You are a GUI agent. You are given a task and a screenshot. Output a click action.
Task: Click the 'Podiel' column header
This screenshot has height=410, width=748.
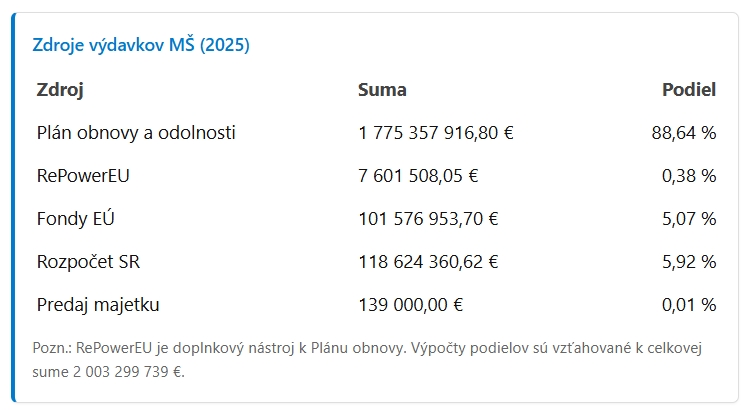coord(689,89)
